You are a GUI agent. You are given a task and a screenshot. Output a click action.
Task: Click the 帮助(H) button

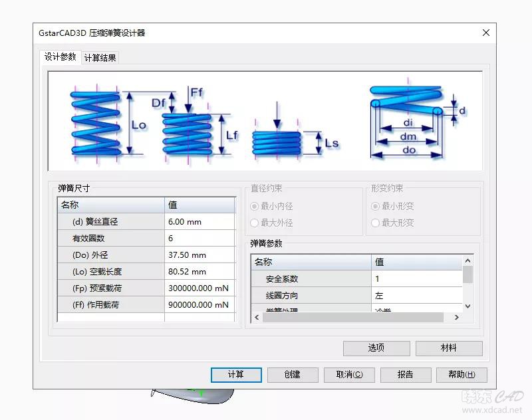click(x=462, y=375)
